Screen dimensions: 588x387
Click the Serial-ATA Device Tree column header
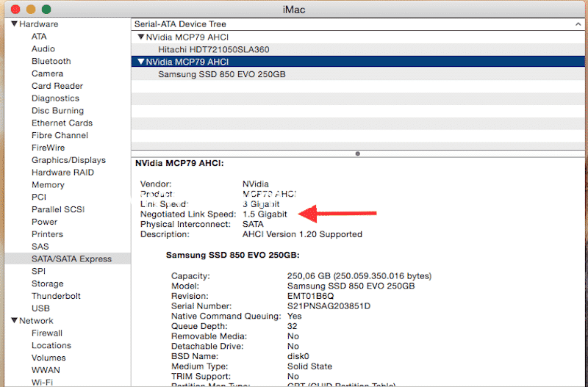click(358, 24)
